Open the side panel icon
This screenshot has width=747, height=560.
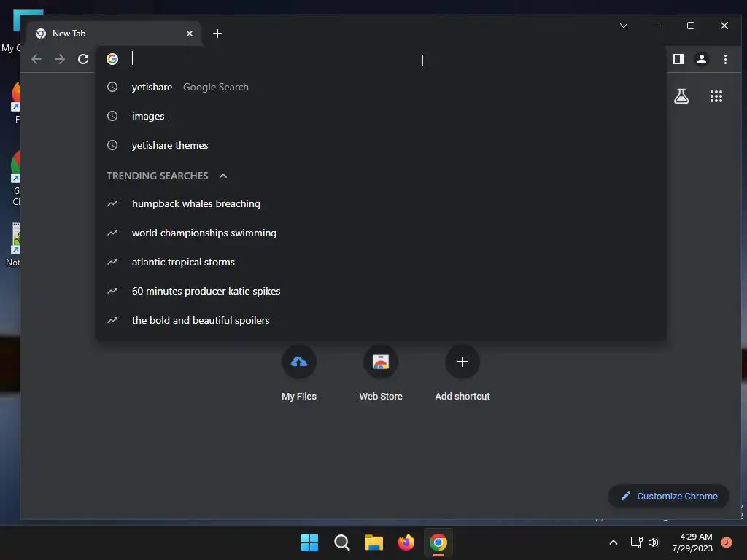coord(678,59)
